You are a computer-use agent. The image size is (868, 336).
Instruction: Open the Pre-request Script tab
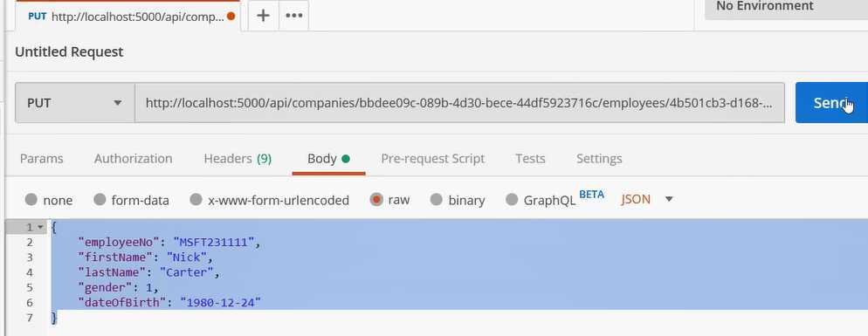pos(433,158)
